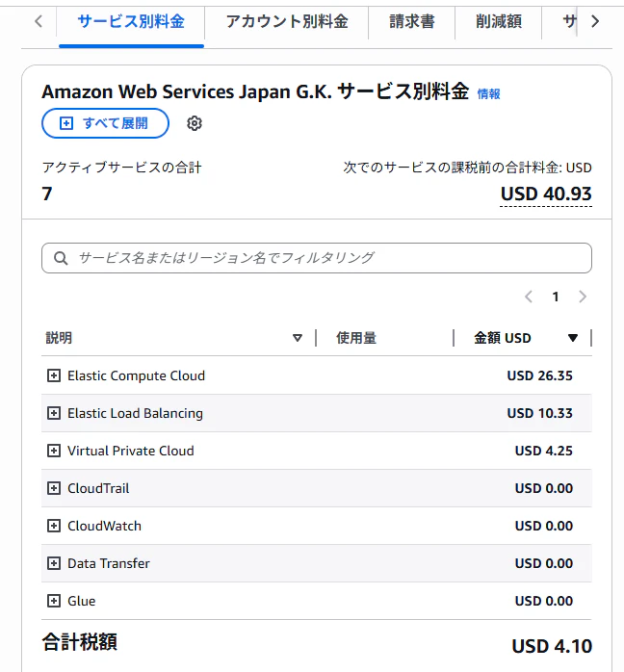The image size is (624, 672).
Task: Click the アクティブサービスの合計 label
Action: click(x=121, y=168)
